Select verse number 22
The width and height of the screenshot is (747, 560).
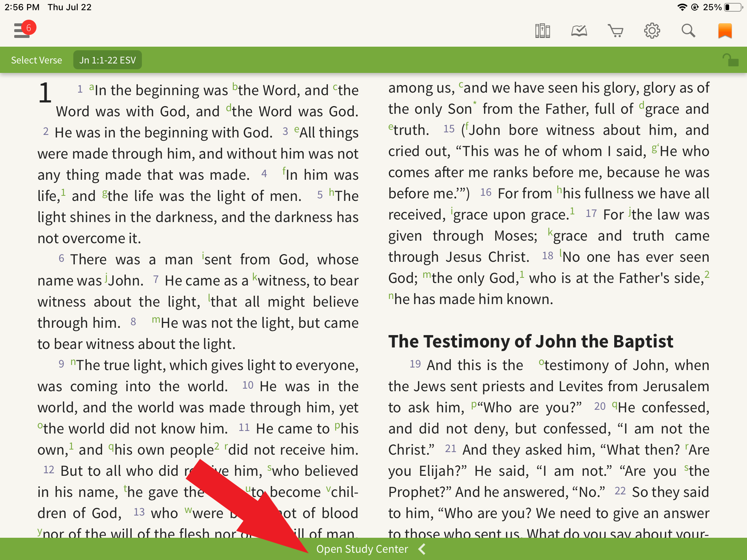[x=620, y=491]
